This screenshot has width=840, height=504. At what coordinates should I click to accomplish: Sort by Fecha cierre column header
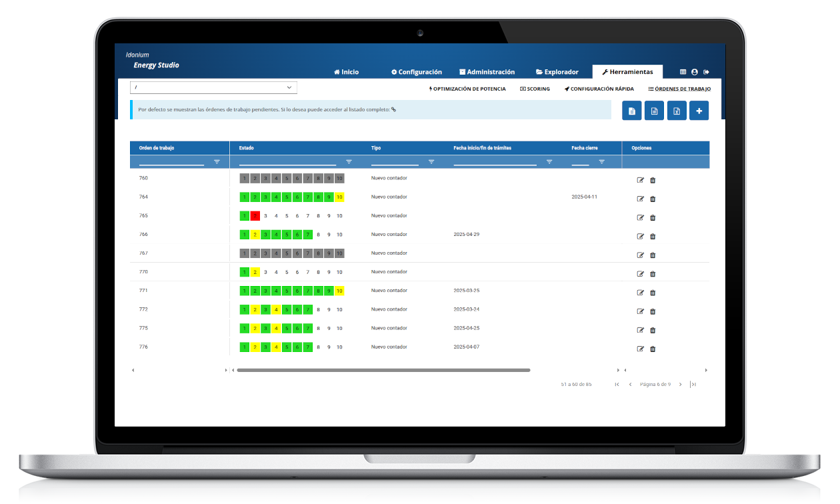[585, 148]
